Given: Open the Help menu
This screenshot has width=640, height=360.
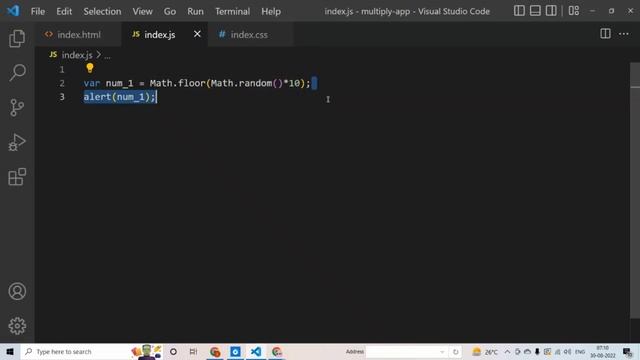Looking at the screenshot, I should [x=271, y=11].
